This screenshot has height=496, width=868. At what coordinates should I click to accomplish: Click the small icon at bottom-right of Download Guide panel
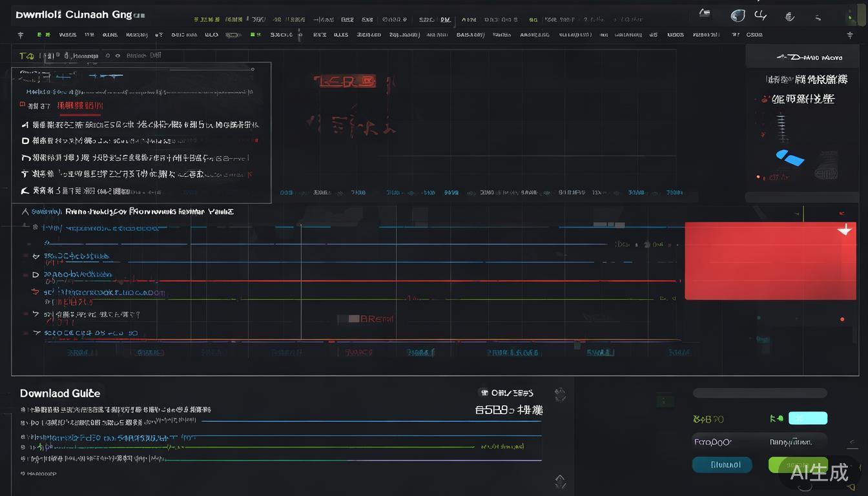click(560, 481)
